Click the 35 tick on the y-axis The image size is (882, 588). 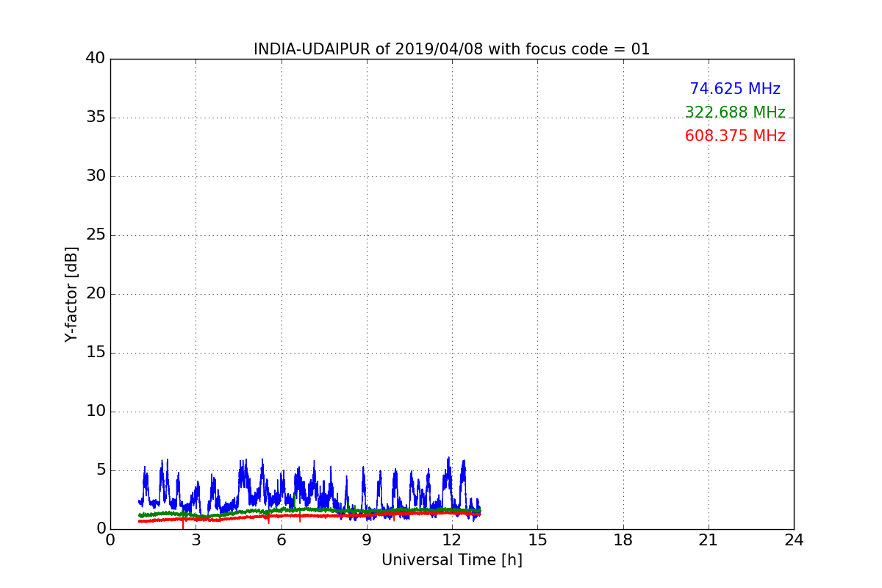[x=96, y=118]
